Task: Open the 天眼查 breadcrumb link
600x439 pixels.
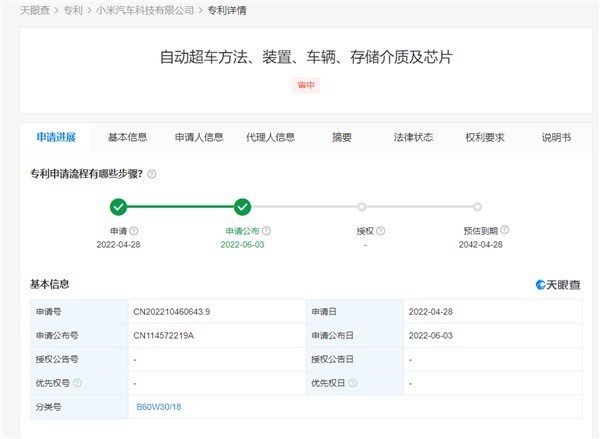Action: pos(35,10)
